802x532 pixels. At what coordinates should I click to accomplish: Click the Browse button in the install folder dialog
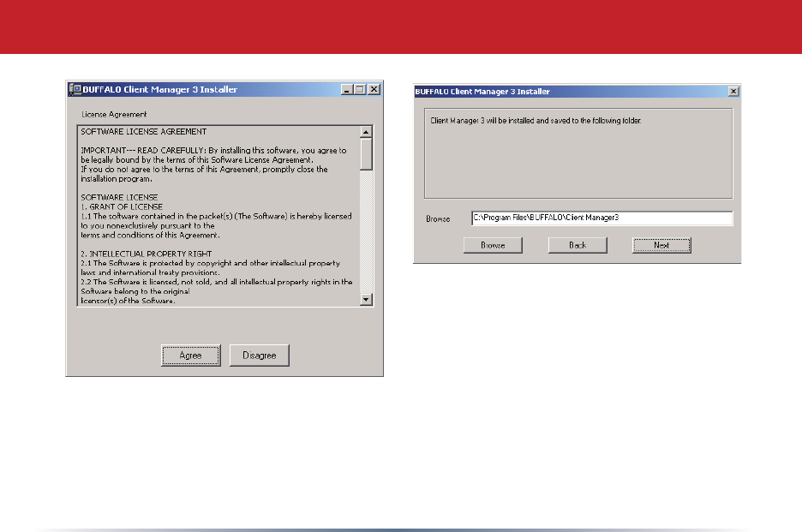click(x=493, y=245)
